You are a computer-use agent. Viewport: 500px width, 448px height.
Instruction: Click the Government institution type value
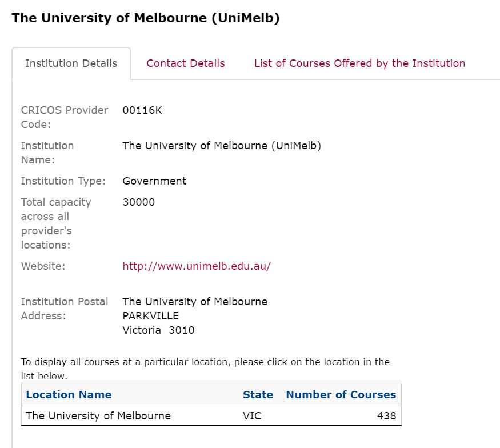click(154, 181)
